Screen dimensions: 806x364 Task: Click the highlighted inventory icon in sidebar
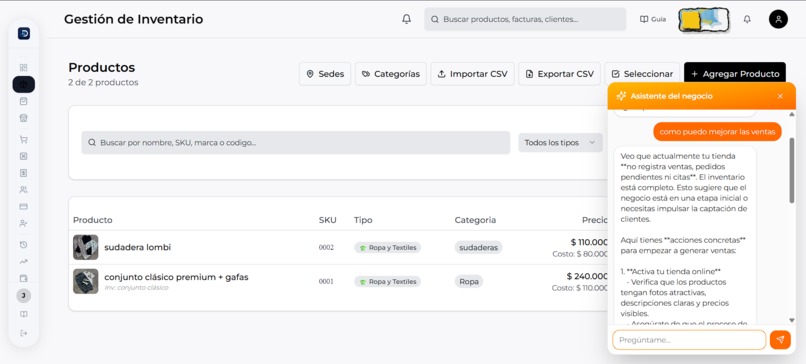(24, 84)
